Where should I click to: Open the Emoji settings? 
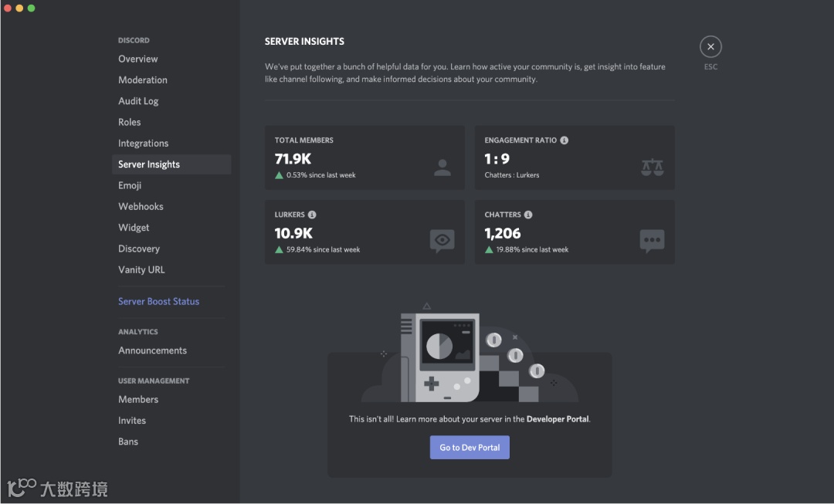click(x=130, y=185)
